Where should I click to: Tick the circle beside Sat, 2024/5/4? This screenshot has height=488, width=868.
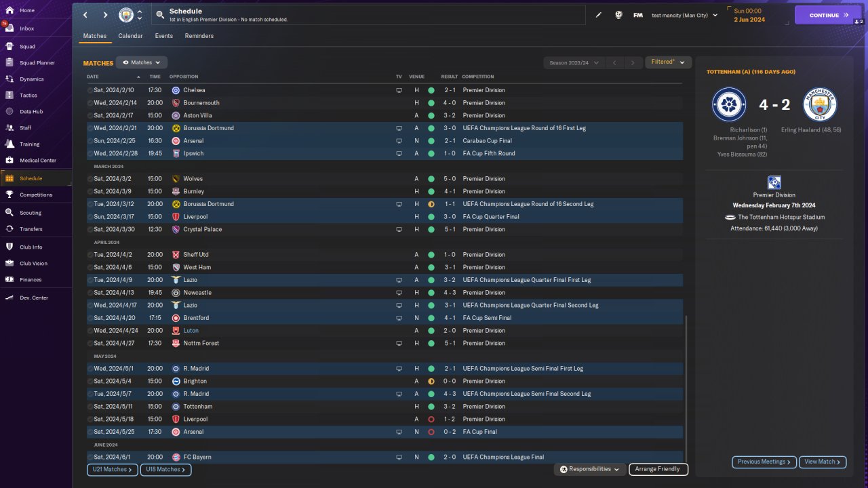[90, 382]
